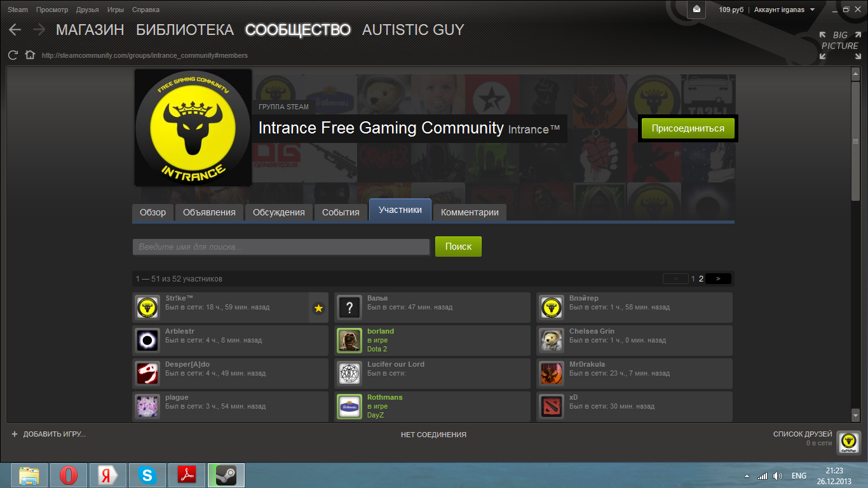The height and width of the screenshot is (488, 868).
Task: Open volume speaker tray icon
Action: [778, 476]
